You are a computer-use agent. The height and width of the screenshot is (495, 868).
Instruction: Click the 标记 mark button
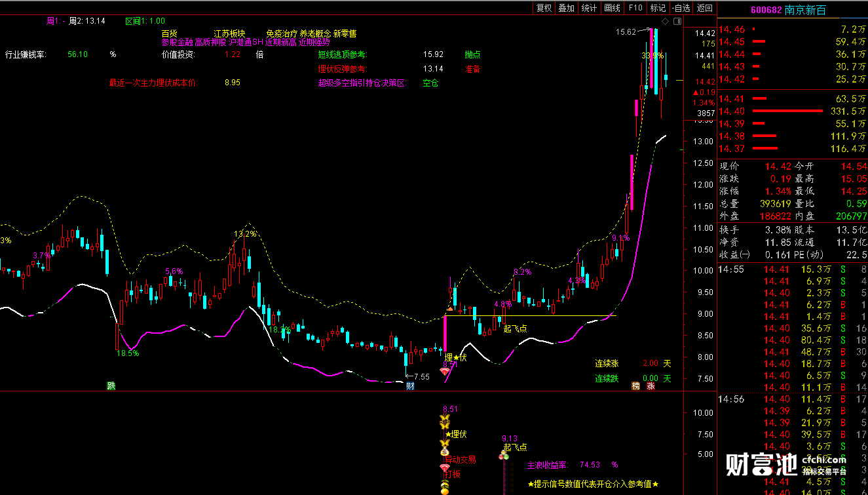657,8
